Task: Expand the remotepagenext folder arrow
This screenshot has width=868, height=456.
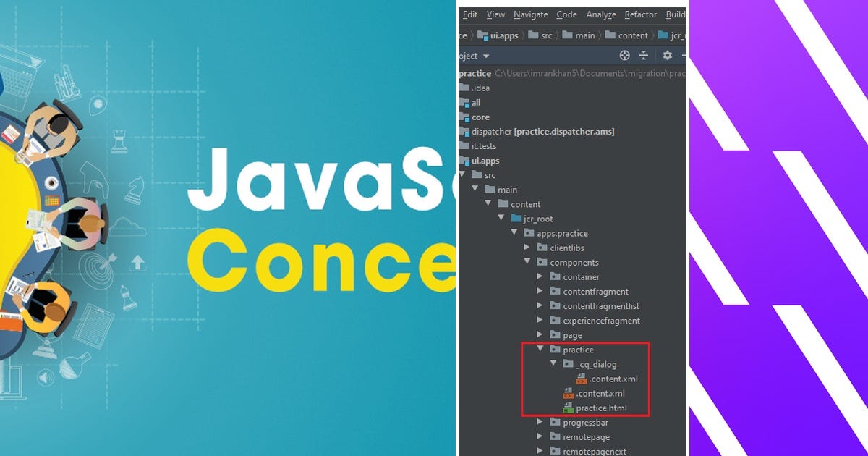Action: tap(540, 451)
